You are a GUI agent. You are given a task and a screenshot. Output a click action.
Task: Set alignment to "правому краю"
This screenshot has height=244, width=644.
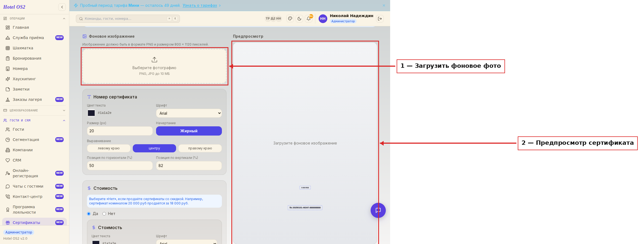pyautogui.click(x=200, y=148)
